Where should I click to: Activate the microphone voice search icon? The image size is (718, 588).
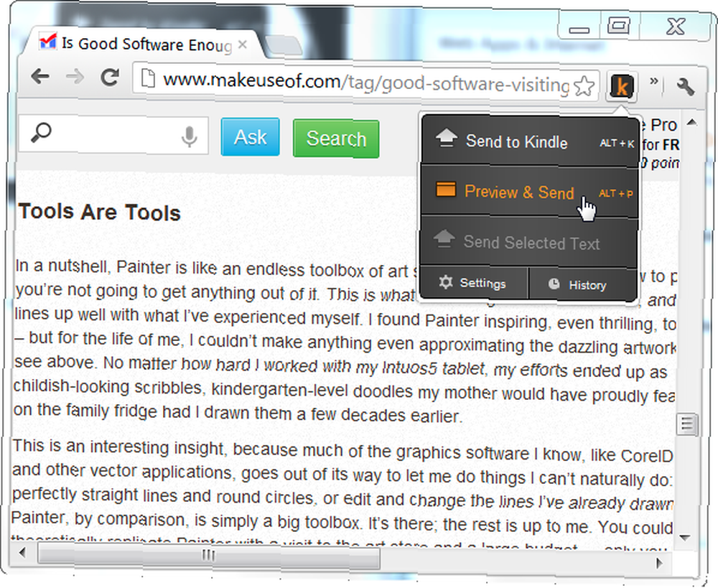189,136
